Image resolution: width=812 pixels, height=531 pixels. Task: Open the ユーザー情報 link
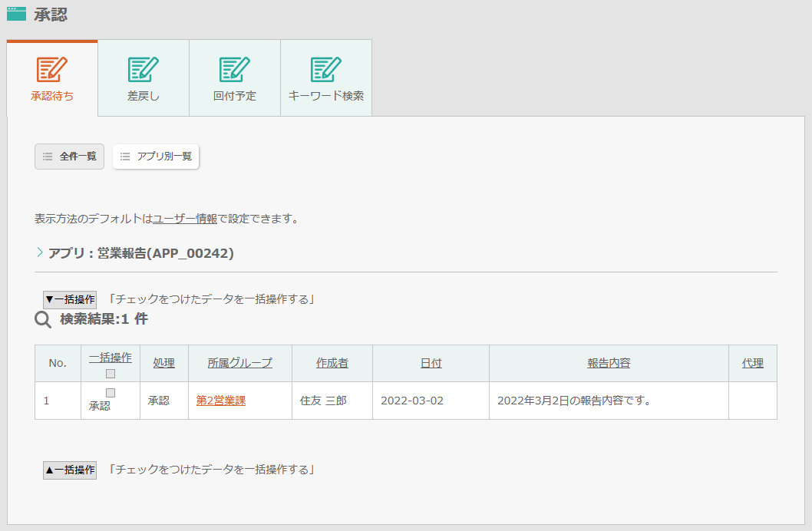pyautogui.click(x=185, y=219)
